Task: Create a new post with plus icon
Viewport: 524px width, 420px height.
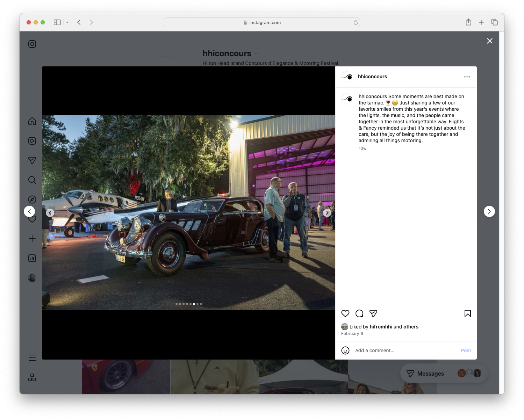Action: (x=32, y=239)
